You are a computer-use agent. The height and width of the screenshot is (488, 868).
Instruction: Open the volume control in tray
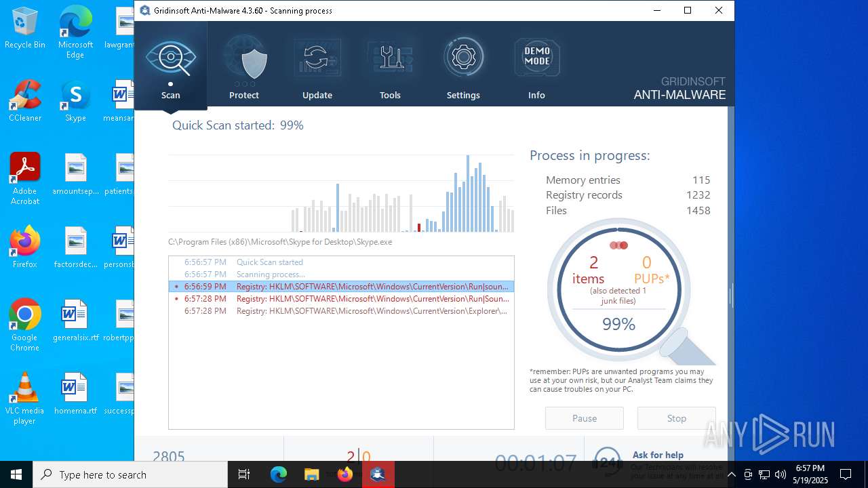781,474
